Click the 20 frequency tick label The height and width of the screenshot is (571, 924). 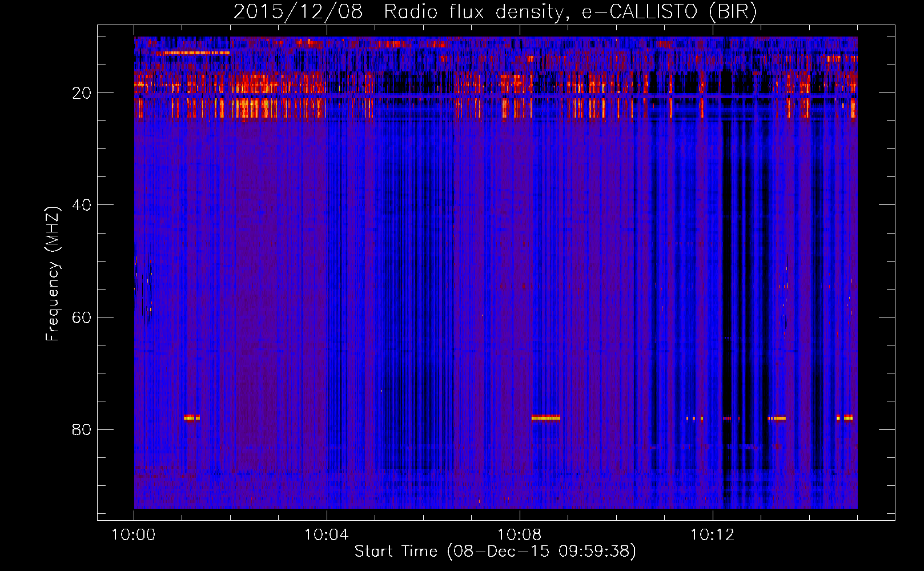[82, 93]
